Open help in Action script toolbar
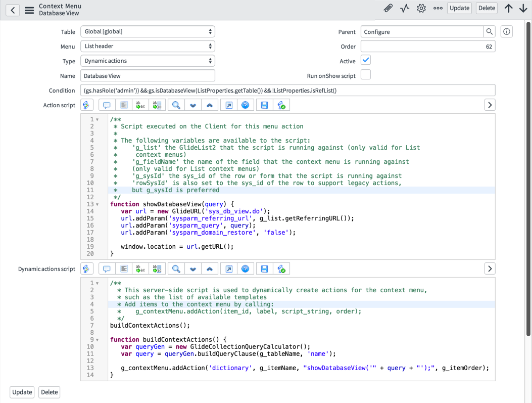The width and height of the screenshot is (532, 403). [x=246, y=105]
